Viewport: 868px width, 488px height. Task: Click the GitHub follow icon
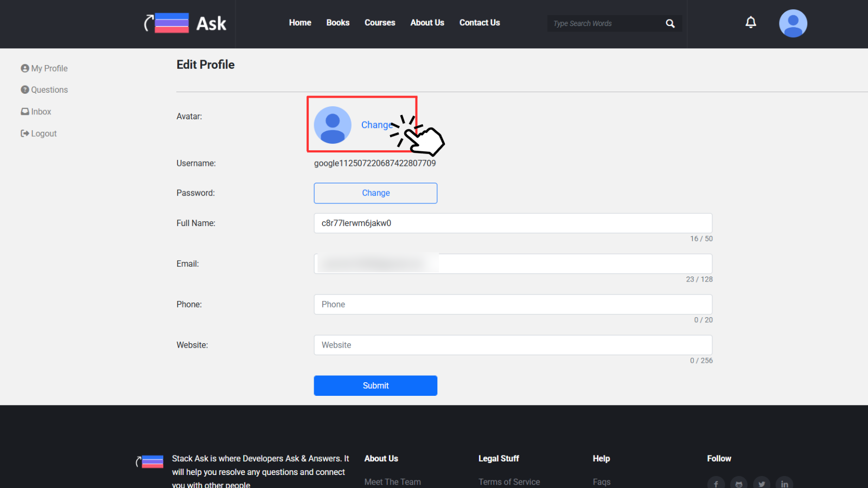tap(739, 483)
